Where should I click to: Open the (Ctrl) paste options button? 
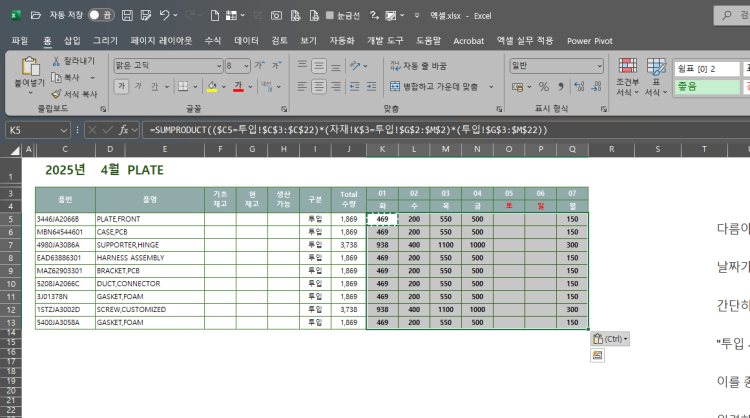click(610, 339)
